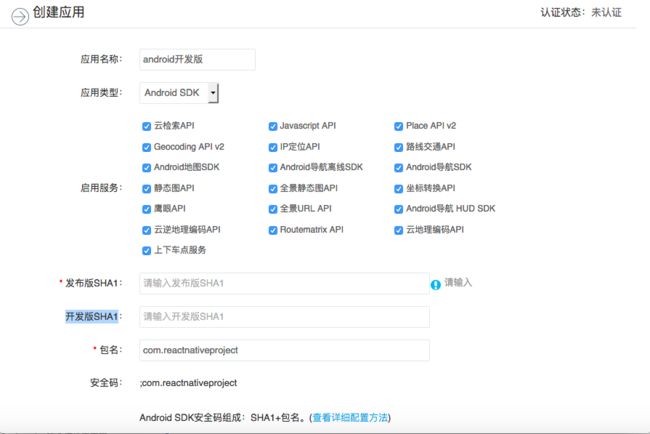This screenshot has height=434, width=650.
Task: Toggle the Routematrix API checkbox
Action: 272,230
